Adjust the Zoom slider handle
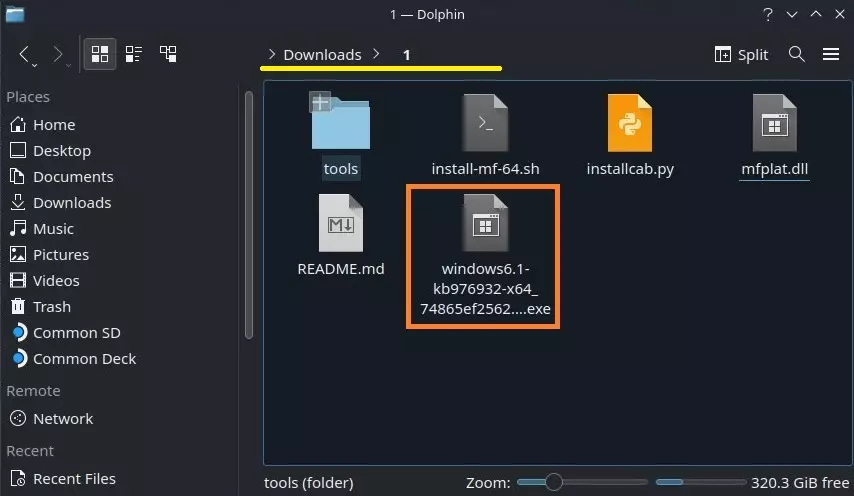This screenshot has width=854, height=496. tap(554, 482)
